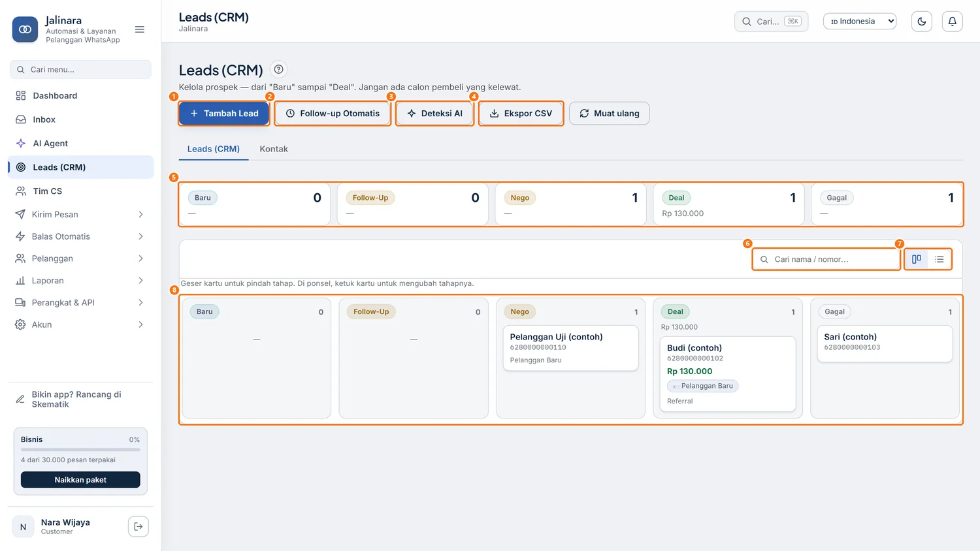Reload leads with Muat ulang

[x=609, y=114]
